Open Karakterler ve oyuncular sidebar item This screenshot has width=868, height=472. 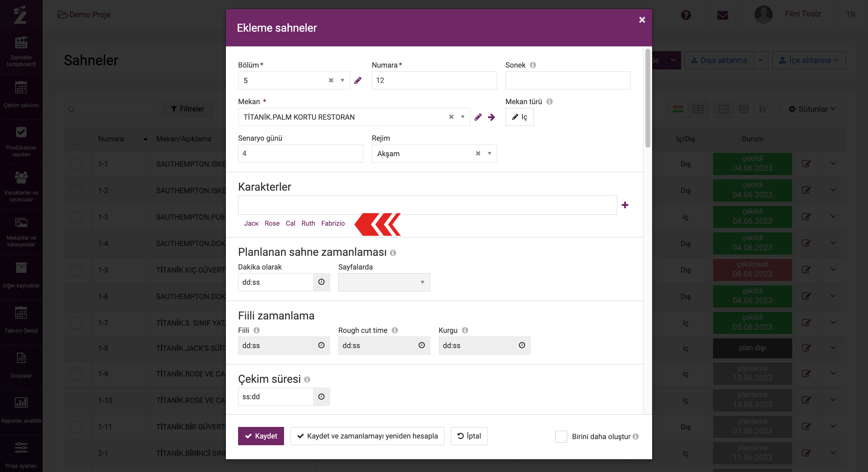[21, 187]
